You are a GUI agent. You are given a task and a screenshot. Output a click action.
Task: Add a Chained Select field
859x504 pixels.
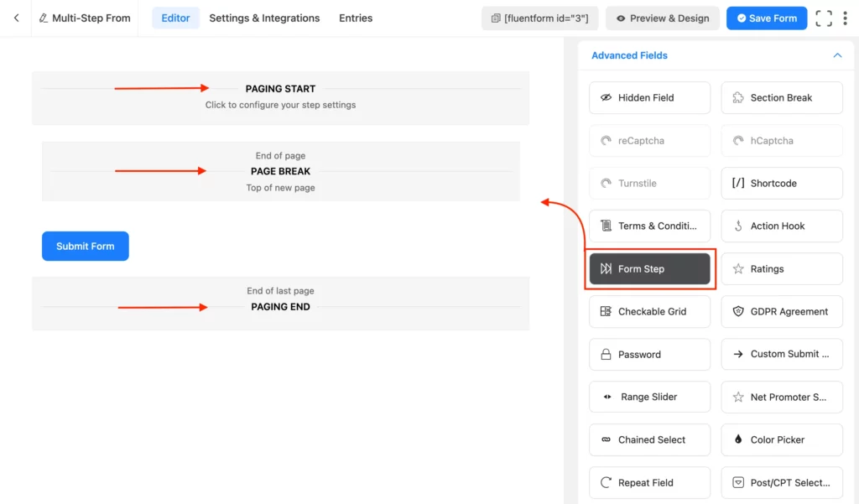pos(649,439)
